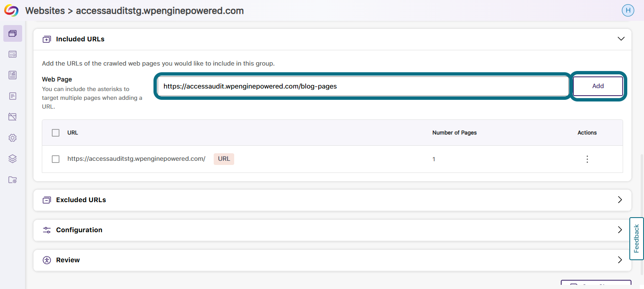Viewport: 644px width, 289px height.
Task: Click the Add button
Action: (598, 86)
